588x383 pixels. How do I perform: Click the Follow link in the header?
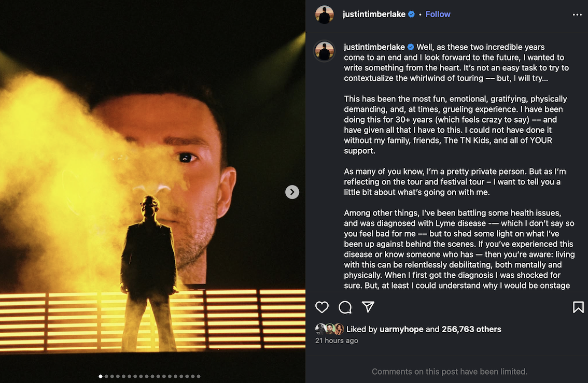coord(438,15)
